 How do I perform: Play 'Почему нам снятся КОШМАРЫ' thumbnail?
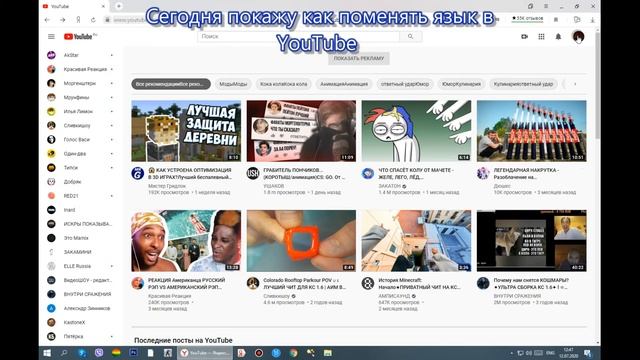click(531, 241)
